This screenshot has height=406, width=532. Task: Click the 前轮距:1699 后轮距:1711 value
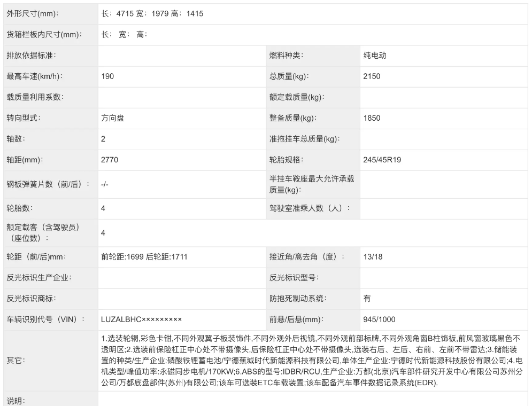coord(144,257)
